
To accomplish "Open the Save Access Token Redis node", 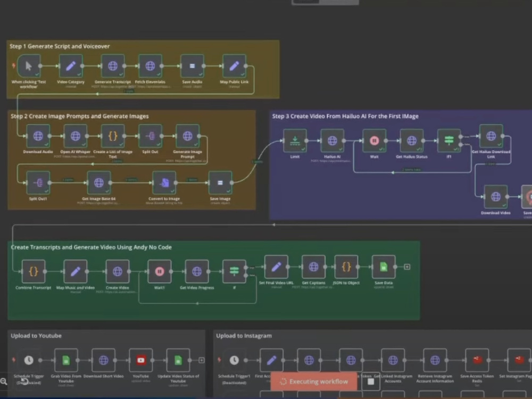I will coord(477,360).
